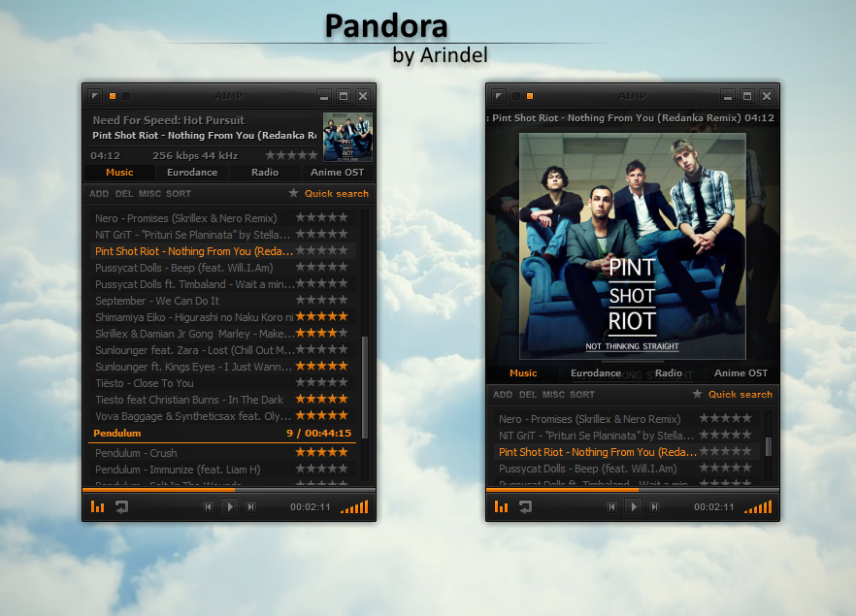Set stars for Pussycat Dolls - Beep, large-cover player
Image resolution: width=856 pixels, height=616 pixels.
(x=726, y=469)
